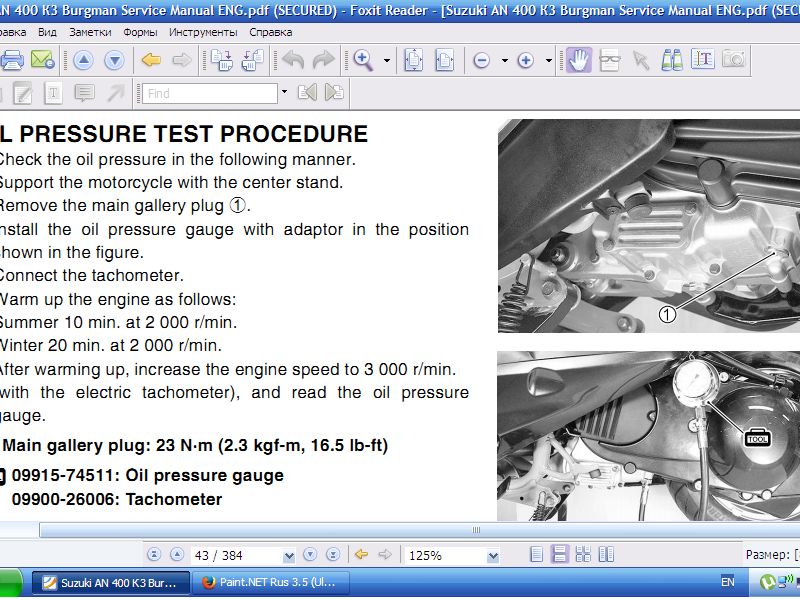Open the zoom tool dropdown arrow
The image size is (800, 600).
coord(387,61)
